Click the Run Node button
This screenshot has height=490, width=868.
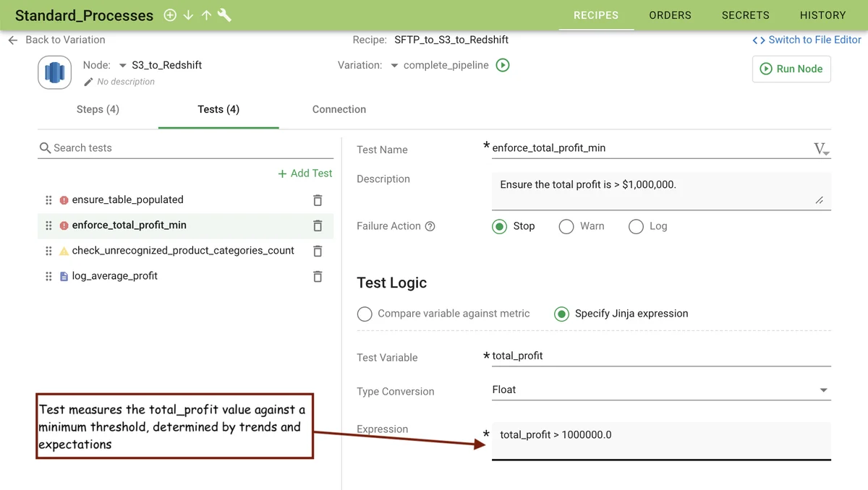click(791, 69)
